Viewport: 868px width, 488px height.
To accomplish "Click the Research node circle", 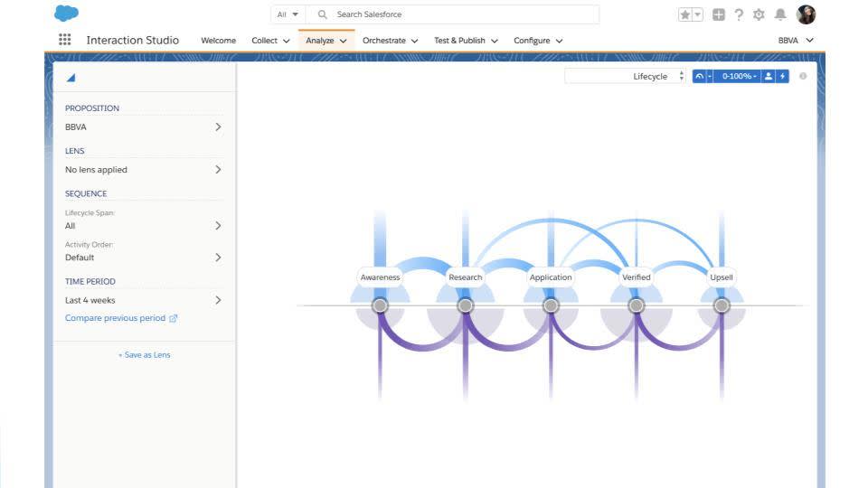I will (x=466, y=305).
